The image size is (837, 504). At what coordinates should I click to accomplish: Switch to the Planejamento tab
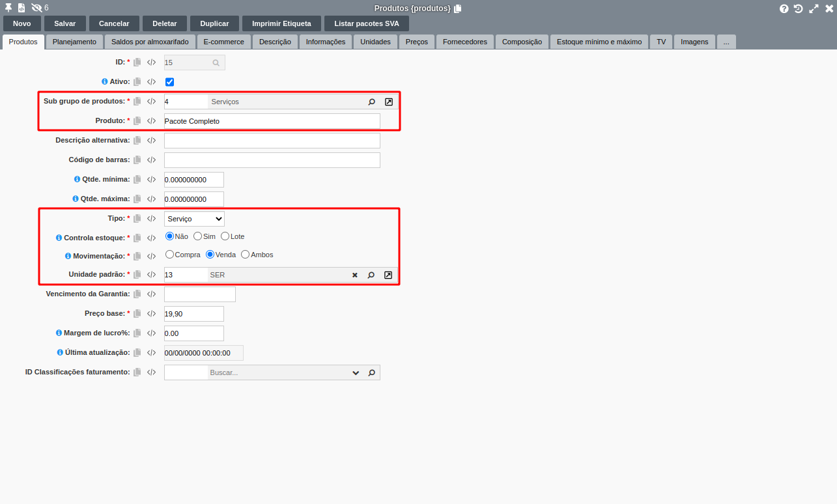[74, 42]
